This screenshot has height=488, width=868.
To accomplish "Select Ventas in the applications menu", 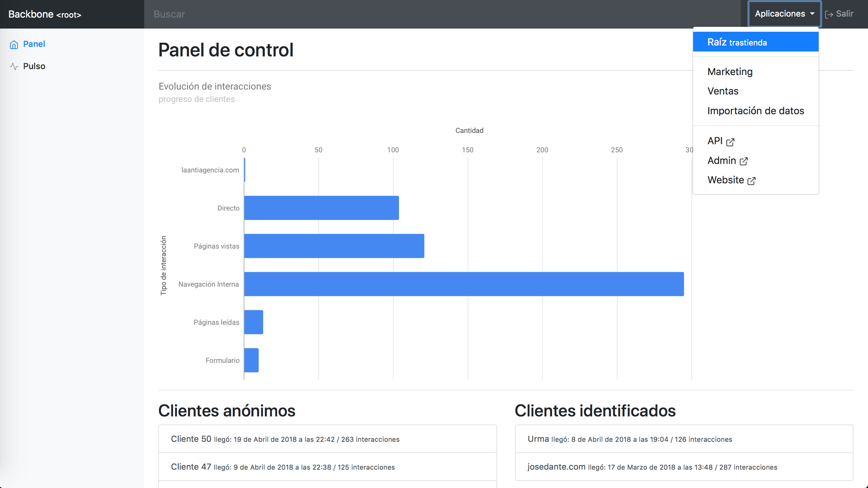I will [x=722, y=91].
